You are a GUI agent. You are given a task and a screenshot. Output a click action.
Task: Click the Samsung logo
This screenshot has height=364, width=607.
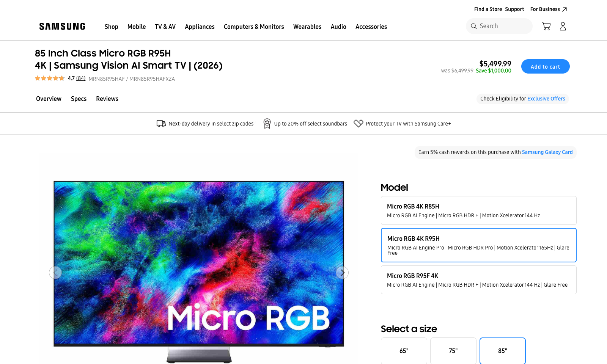(62, 27)
